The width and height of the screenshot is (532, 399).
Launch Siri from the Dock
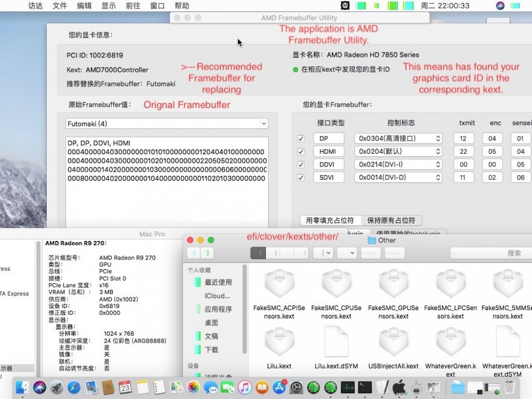coord(40,387)
